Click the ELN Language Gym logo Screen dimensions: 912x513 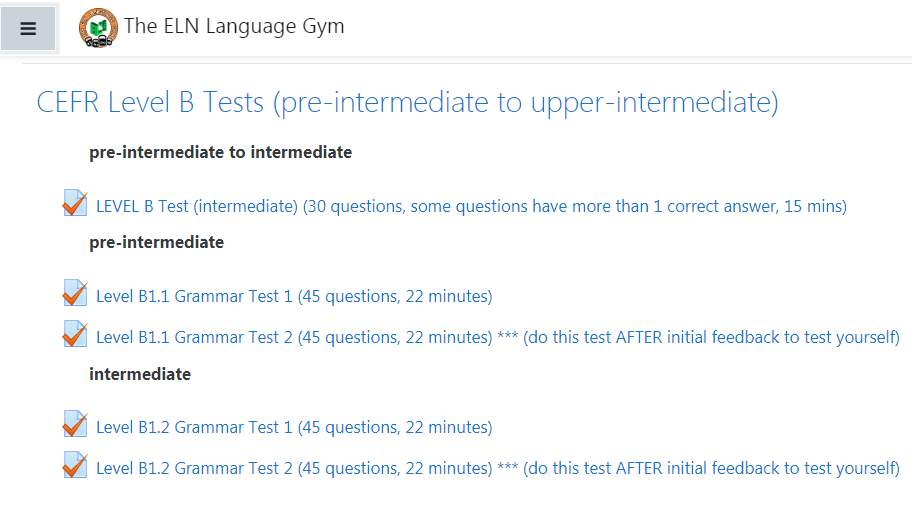pos(97,28)
